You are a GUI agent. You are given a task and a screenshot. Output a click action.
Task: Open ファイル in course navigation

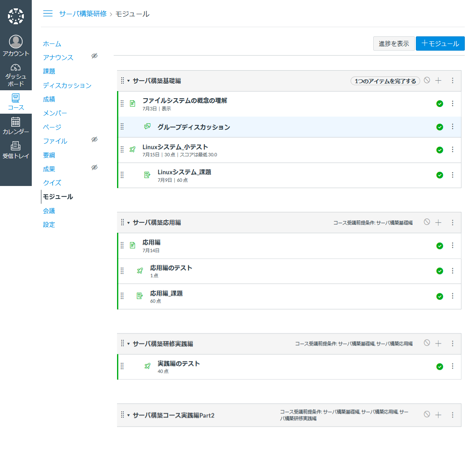[x=55, y=141]
